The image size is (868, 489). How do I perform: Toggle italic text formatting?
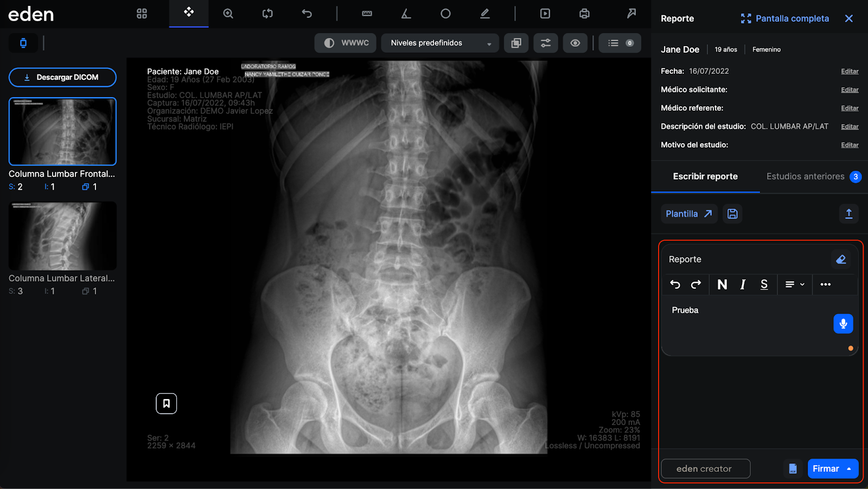tap(743, 285)
